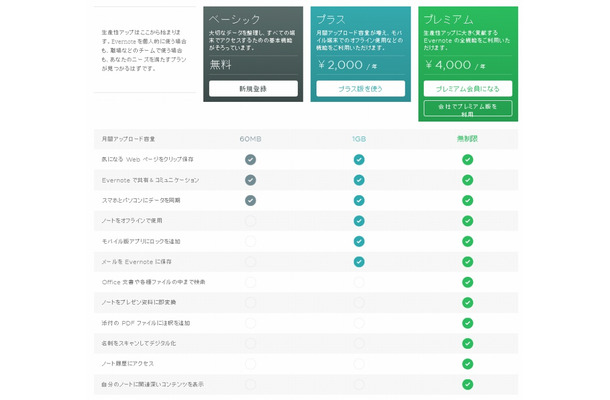Click プラス checkmark in オフラインで使用 row

click(x=359, y=221)
